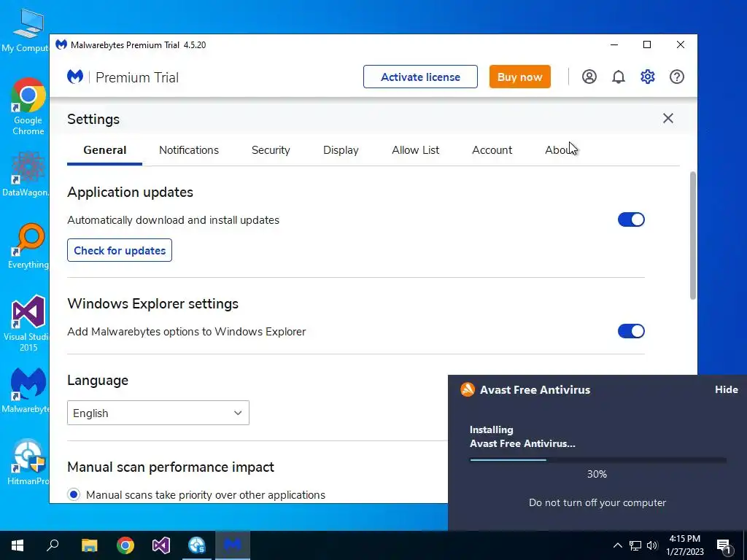The width and height of the screenshot is (747, 560).
Task: Open the network icon in the system tray
Action: (635, 545)
